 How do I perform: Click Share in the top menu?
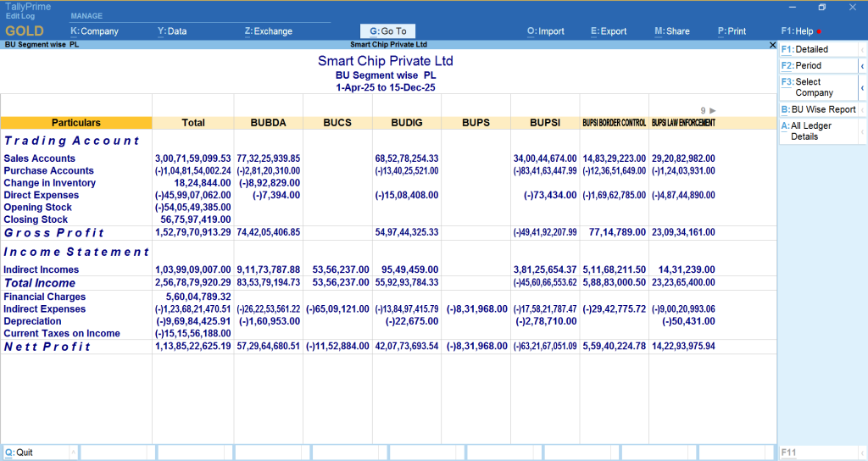point(671,31)
